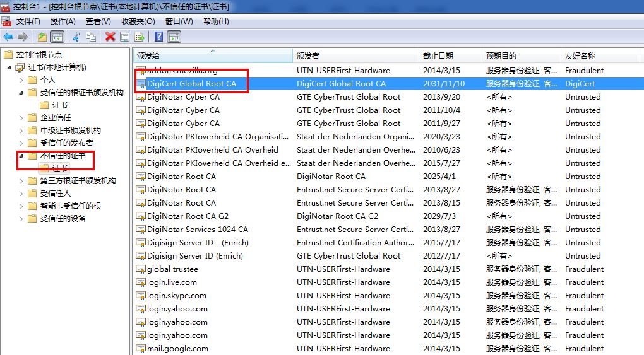Select DigiNotar PKIoverheid CA Organisati... row
Screen dimensions: 644x355
(x=388, y=137)
